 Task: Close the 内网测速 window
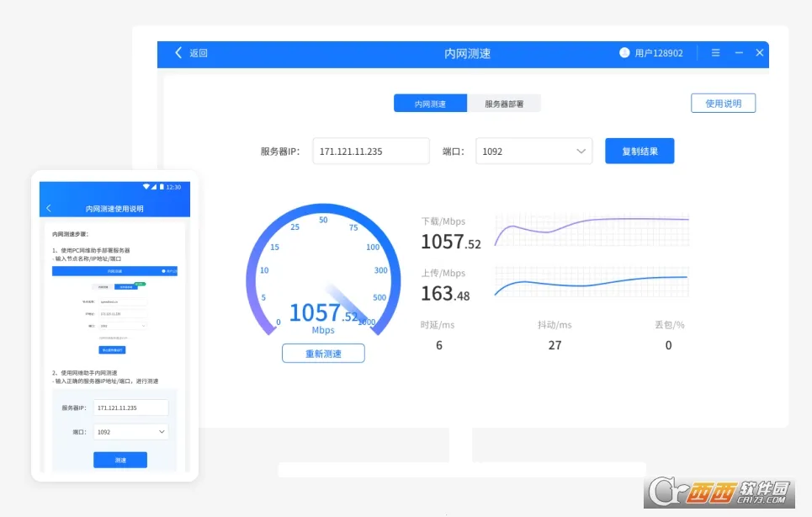760,53
